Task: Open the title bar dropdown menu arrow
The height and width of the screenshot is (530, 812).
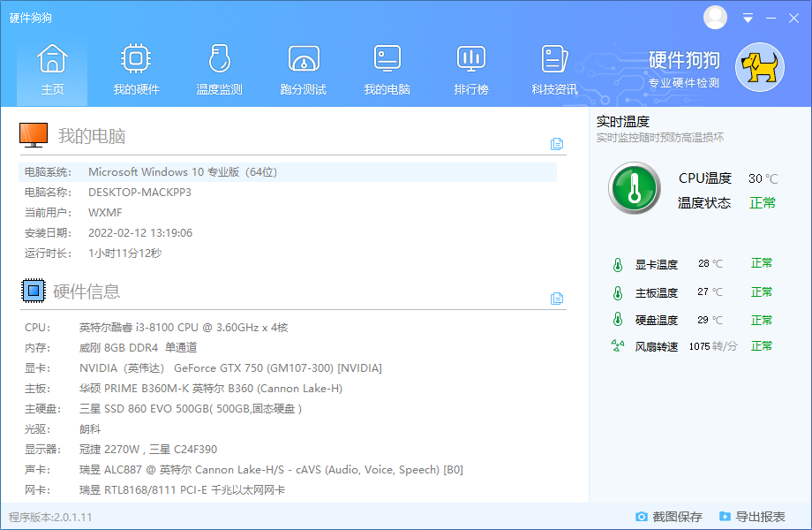Action: pyautogui.click(x=748, y=19)
